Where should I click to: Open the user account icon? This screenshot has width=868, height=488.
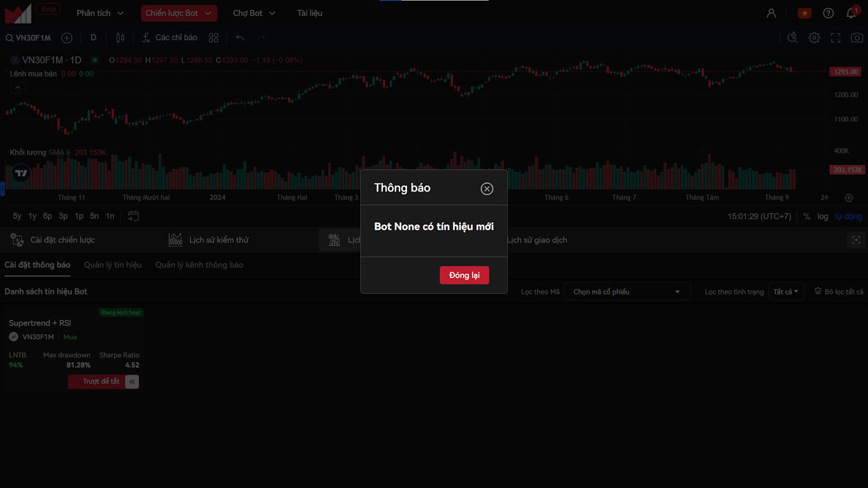coord(771,13)
